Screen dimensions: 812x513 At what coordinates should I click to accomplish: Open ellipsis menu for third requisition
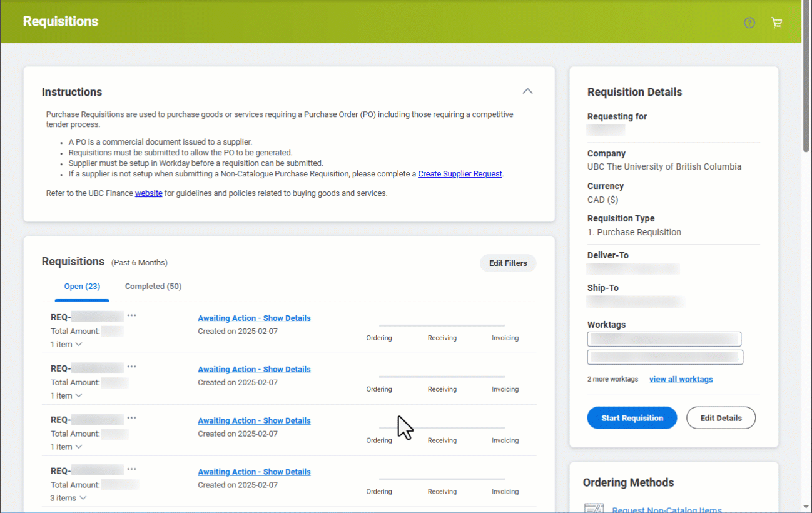click(x=131, y=418)
